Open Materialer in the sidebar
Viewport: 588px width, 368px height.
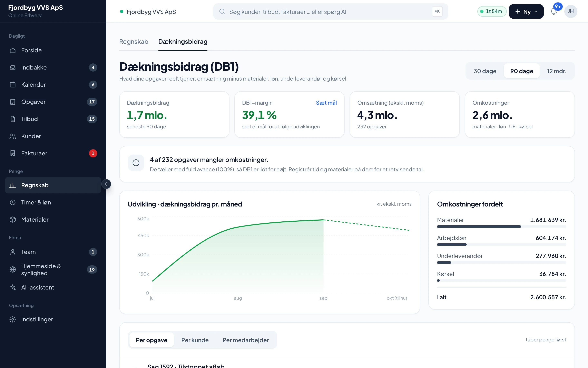(53, 220)
